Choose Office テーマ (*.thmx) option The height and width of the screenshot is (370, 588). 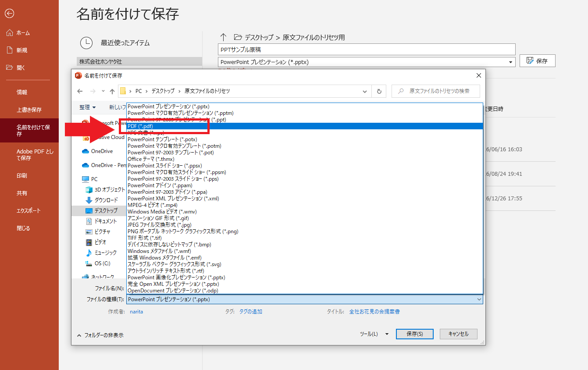coord(305,159)
